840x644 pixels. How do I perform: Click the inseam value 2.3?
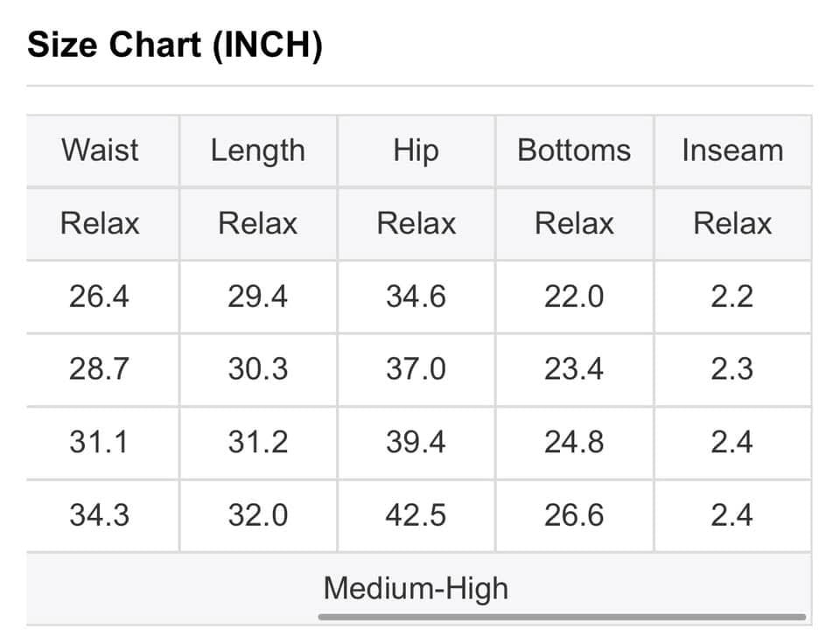[732, 369]
